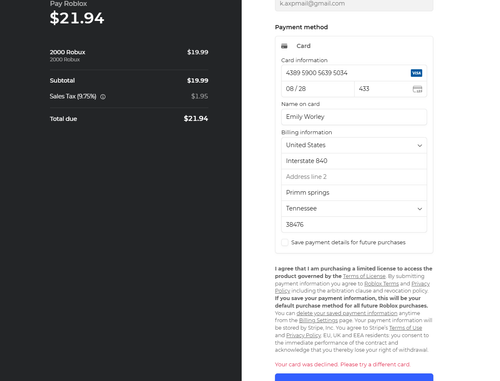Click the Total due $21.94 amount
The width and height of the screenshot is (500, 381).
196,119
